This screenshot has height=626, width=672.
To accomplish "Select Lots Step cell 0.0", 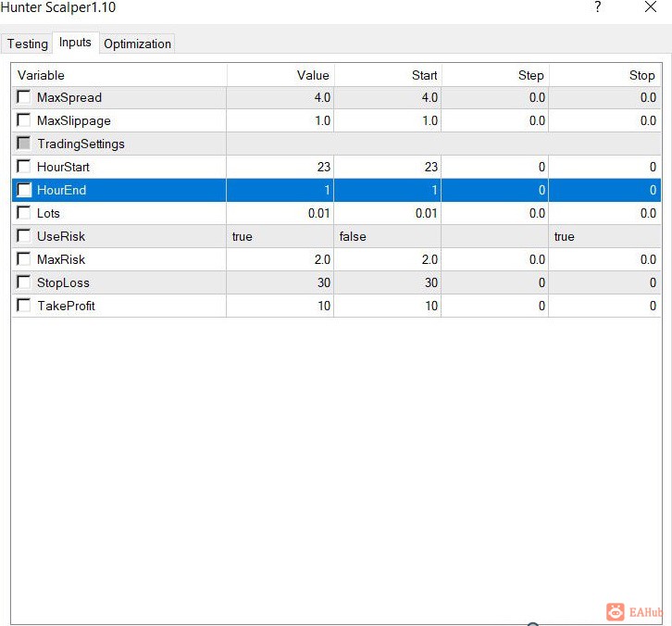I will coord(495,213).
